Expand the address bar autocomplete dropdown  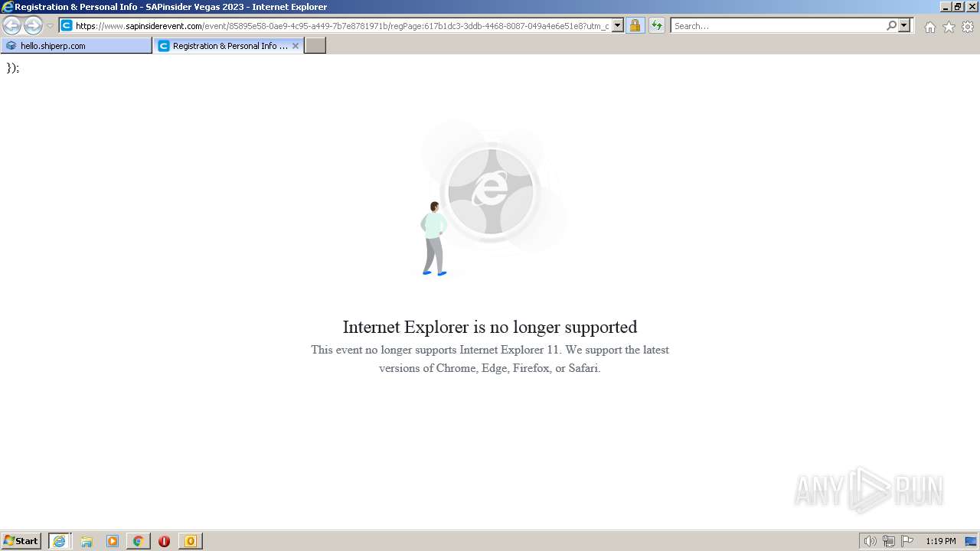pos(618,26)
